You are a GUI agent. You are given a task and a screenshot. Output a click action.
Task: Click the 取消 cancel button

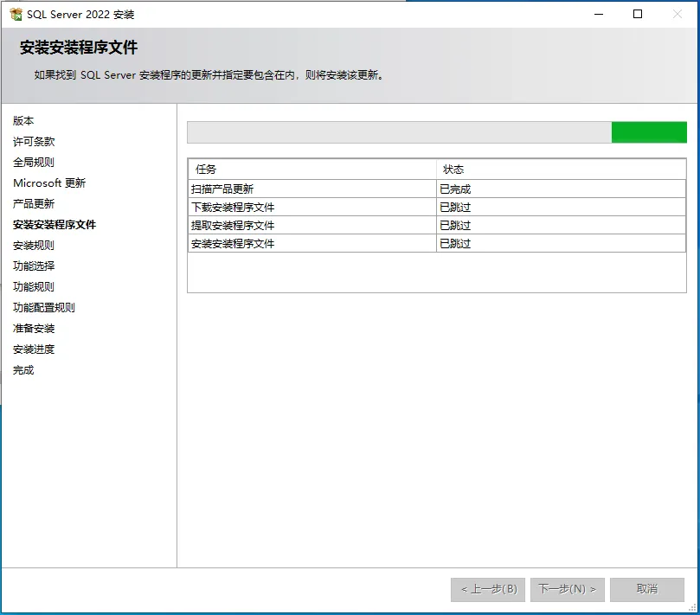pyautogui.click(x=647, y=590)
